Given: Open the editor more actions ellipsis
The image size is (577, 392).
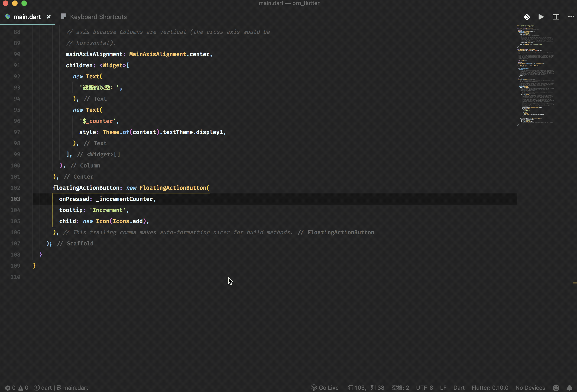Looking at the screenshot, I should tap(571, 17).
